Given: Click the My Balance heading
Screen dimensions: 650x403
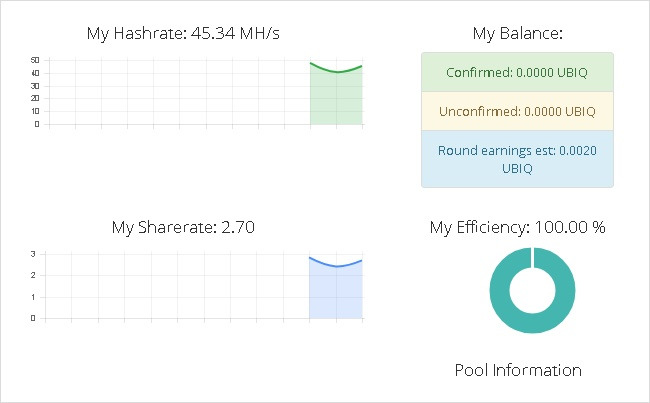Looking at the screenshot, I should [518, 33].
